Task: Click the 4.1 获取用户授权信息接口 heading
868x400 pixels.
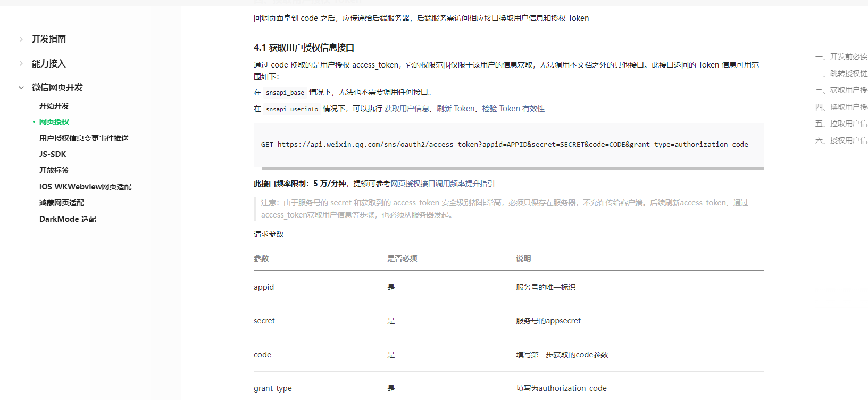Action: click(304, 48)
